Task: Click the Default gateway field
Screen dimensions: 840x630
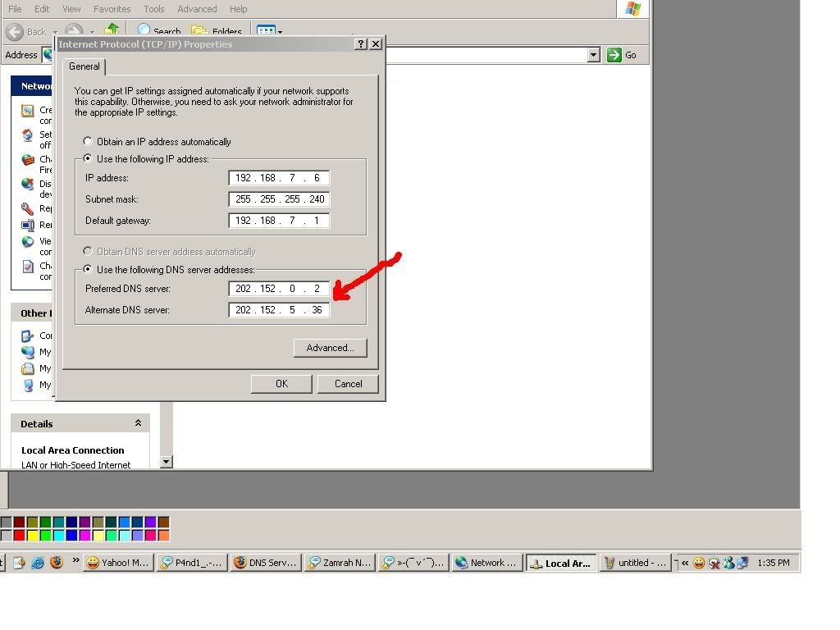Action: [279, 221]
